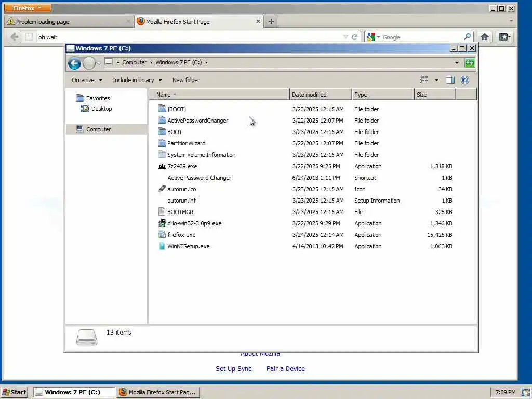Select the 7z2409.exe 7-Zip icon
Image resolution: width=532 pixels, height=399 pixels.
(162, 166)
